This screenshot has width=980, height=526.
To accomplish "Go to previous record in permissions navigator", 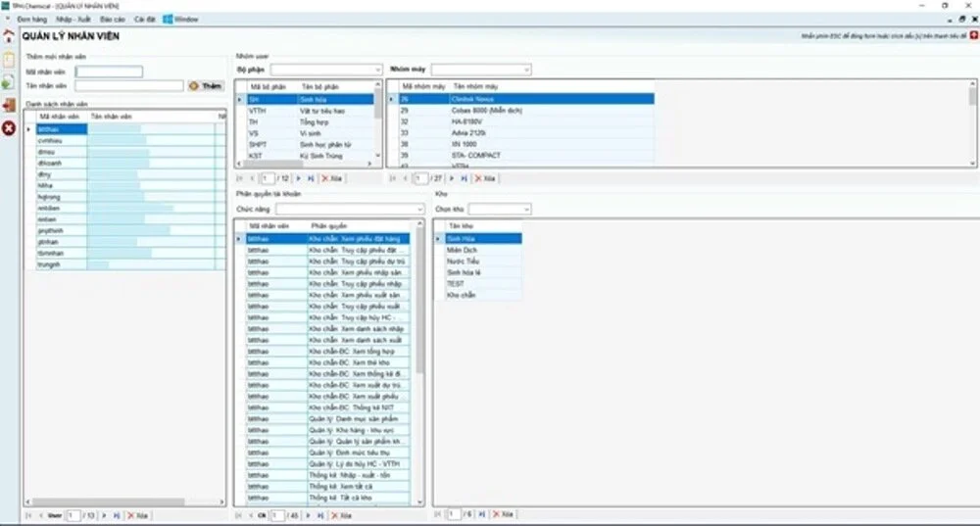I will 251,516.
